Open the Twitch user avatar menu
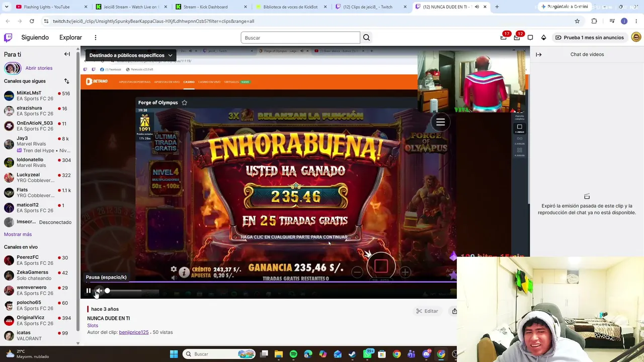 636,38
